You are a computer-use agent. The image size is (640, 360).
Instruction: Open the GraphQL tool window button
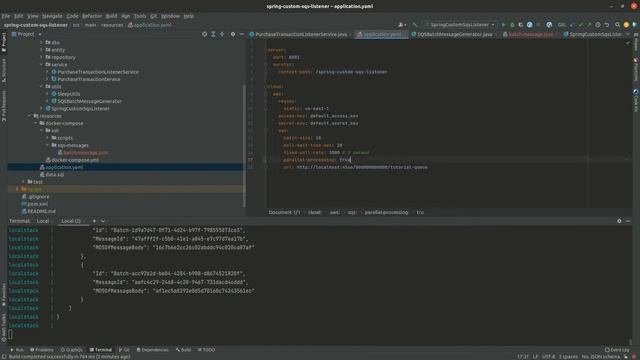(x=71, y=350)
